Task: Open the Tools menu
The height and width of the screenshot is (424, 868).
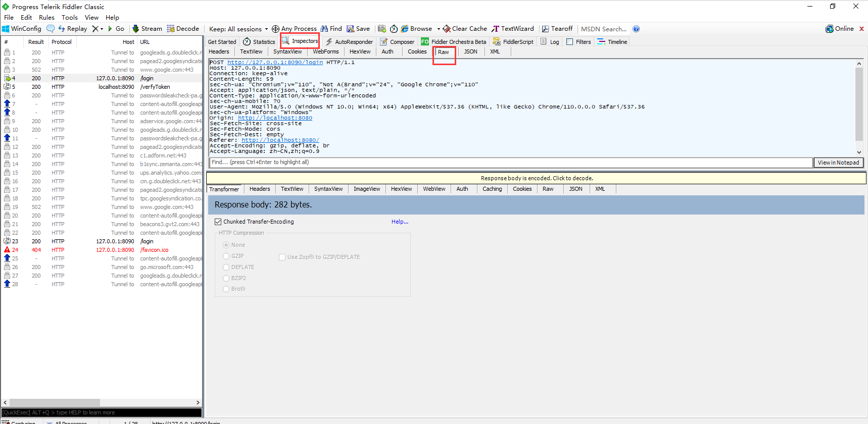Action: 70,17
